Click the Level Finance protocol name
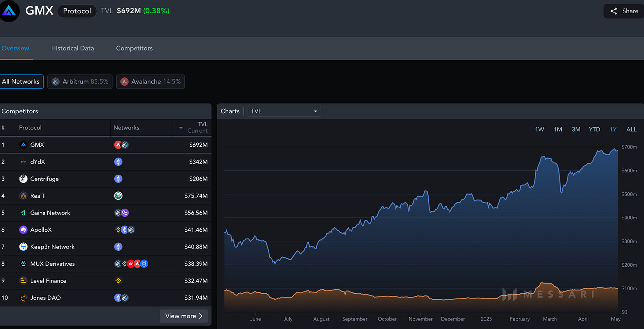644x329 pixels. [48, 281]
